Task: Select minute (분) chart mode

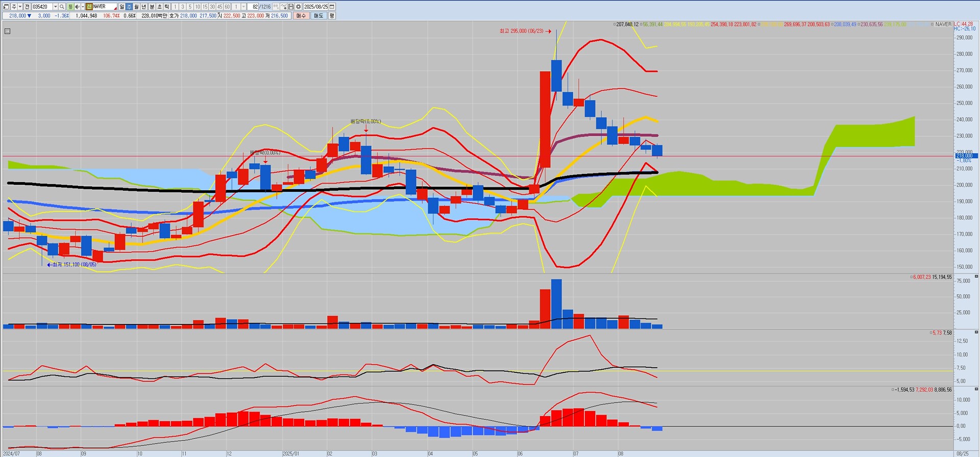Action: pos(152,7)
